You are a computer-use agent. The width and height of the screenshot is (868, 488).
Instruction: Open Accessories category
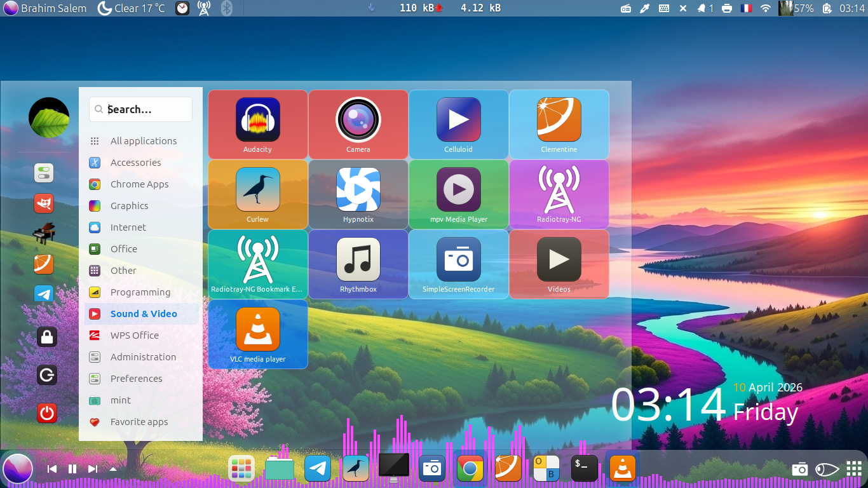click(142, 163)
